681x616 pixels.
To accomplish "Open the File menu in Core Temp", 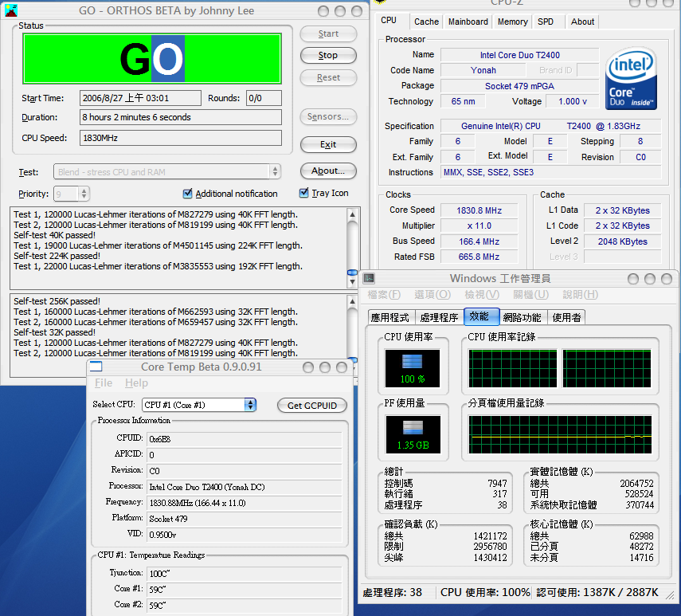I will pyautogui.click(x=104, y=383).
